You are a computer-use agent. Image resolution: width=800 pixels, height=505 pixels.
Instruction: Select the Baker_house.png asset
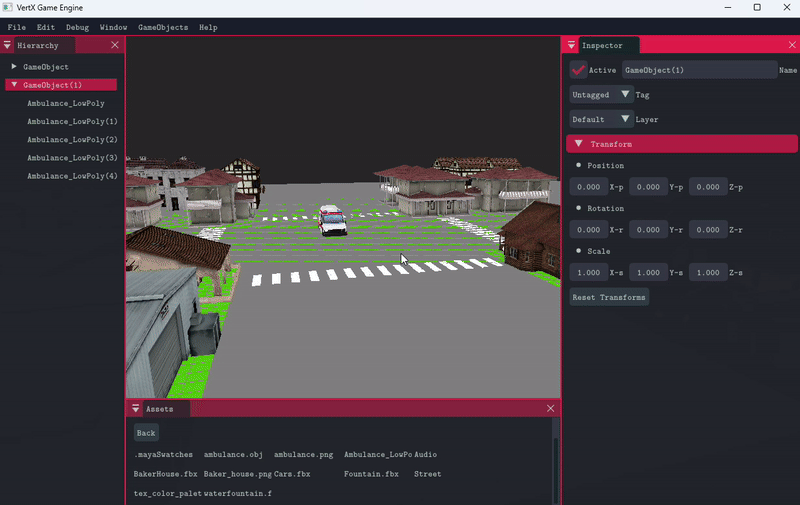[238, 474]
